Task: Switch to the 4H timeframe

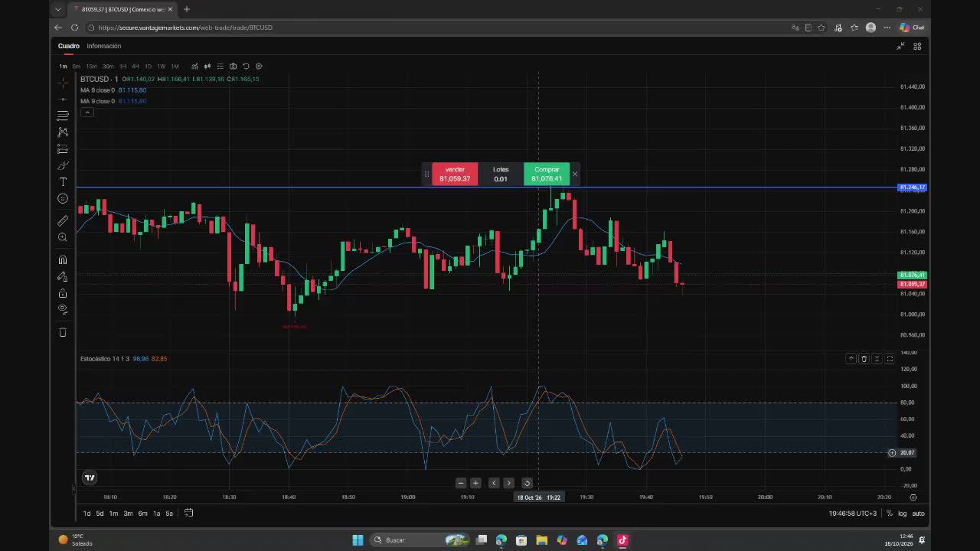Action: click(136, 67)
